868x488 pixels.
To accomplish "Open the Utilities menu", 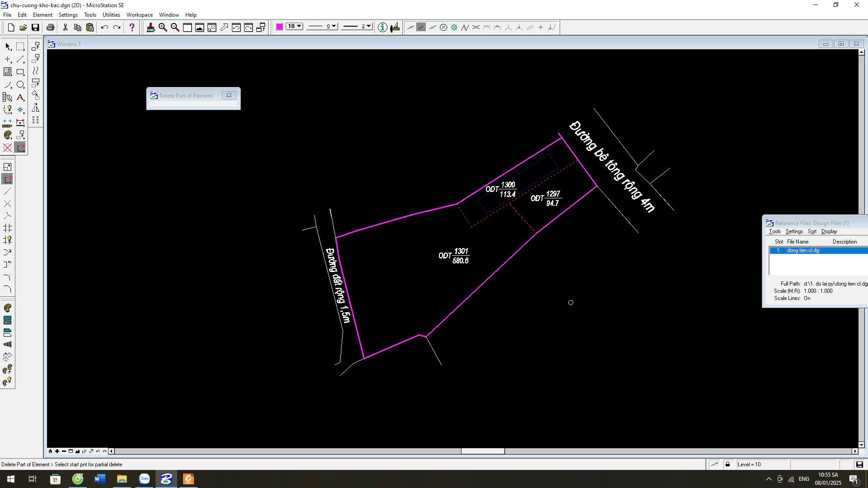I will point(111,15).
